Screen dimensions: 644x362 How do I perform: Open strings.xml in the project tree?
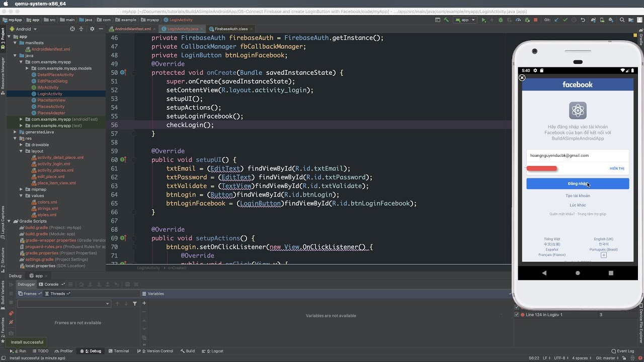coord(47,209)
